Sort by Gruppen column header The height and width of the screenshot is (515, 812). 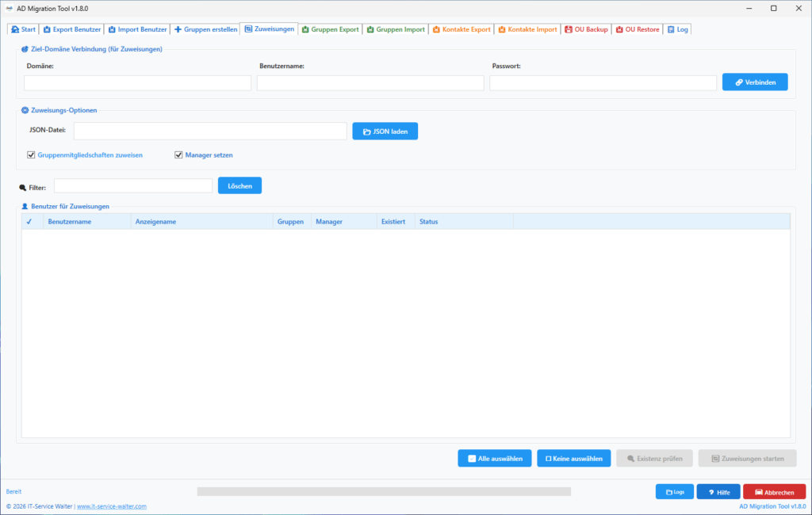tap(292, 222)
